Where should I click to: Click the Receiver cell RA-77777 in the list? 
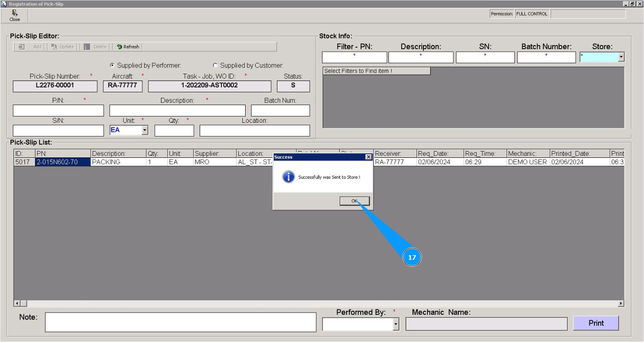(396, 162)
